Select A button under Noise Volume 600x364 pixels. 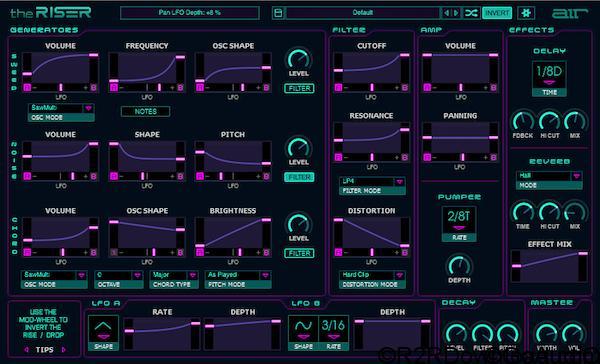coord(27,176)
